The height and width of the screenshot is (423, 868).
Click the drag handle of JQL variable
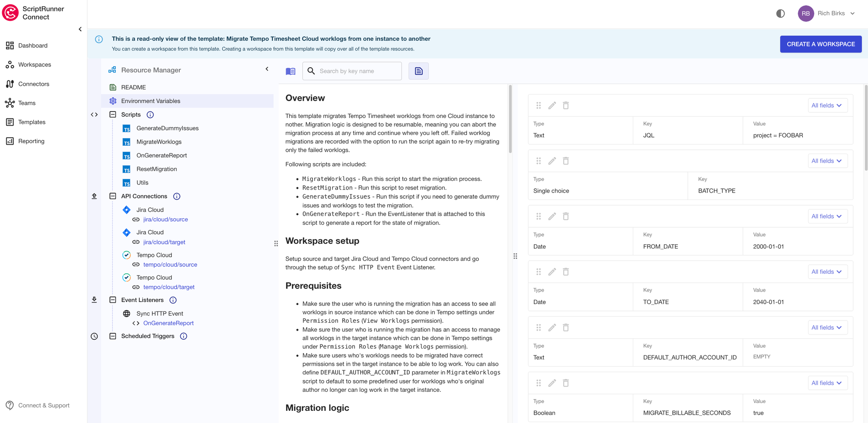pyautogui.click(x=539, y=105)
